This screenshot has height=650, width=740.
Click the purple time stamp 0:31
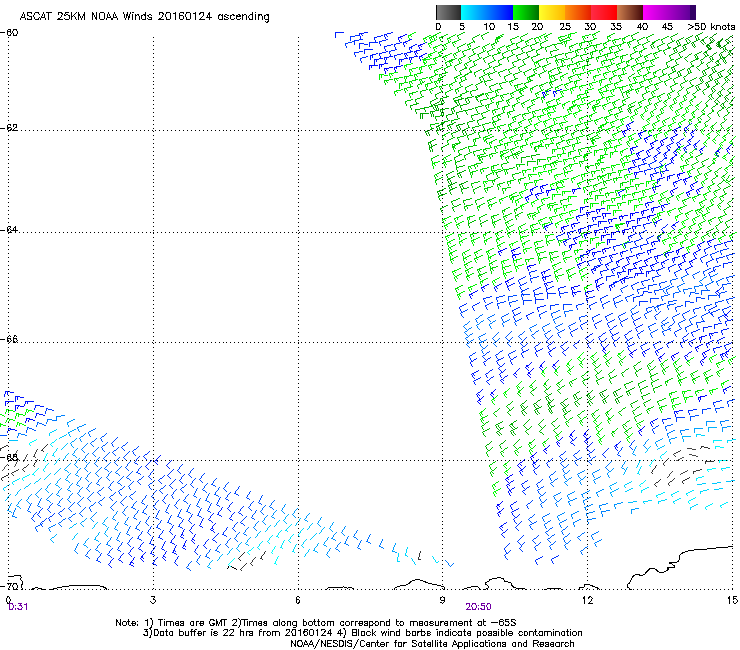point(18,607)
